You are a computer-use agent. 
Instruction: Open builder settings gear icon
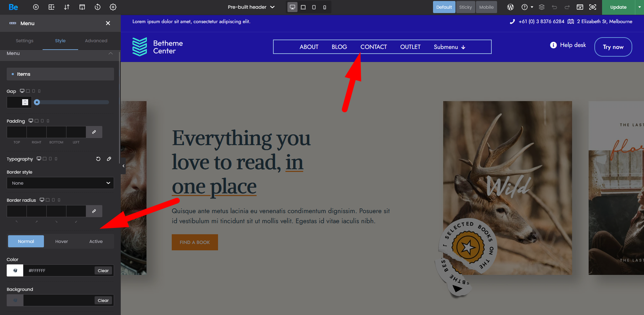[x=113, y=7]
